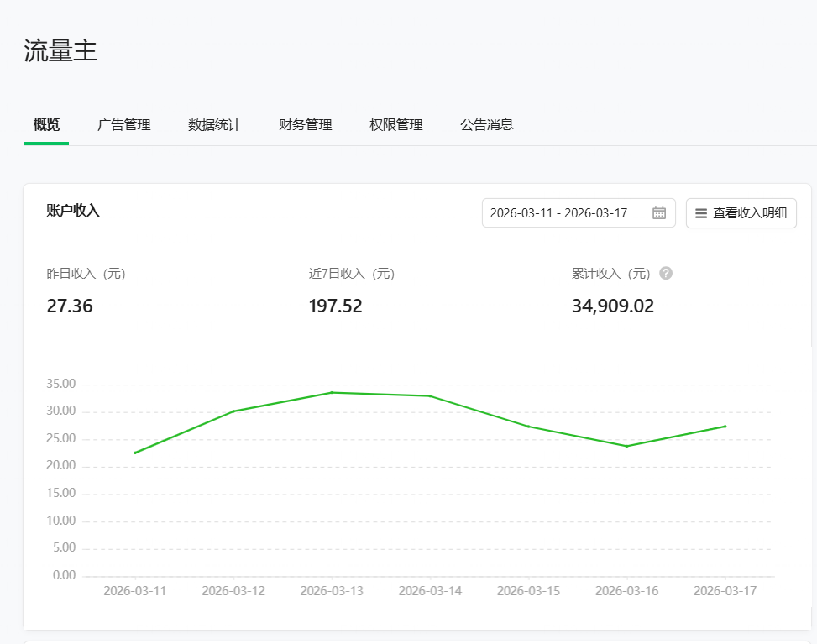
Task: Click the 近7日收入 value 197.52
Action: pos(335,306)
